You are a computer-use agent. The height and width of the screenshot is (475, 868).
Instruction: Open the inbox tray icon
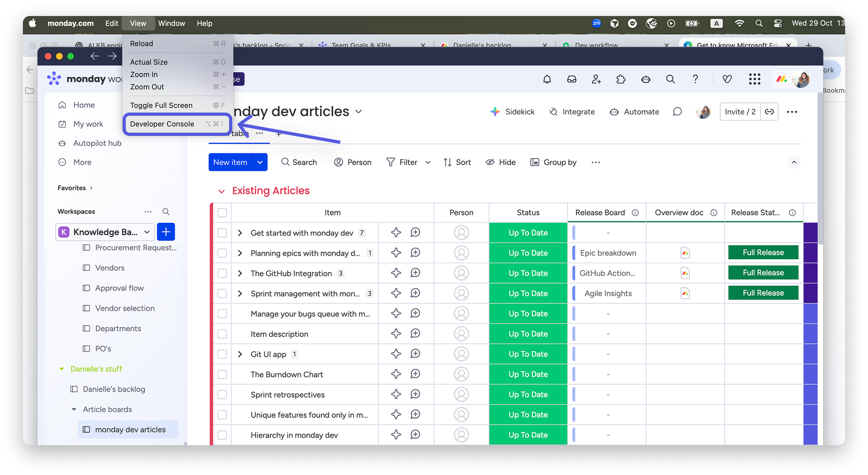572,79
